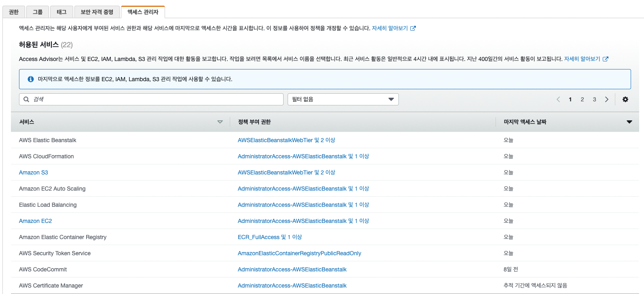Select the AWS Certificate Manager service name
The width and height of the screenshot is (644, 294).
(51, 286)
